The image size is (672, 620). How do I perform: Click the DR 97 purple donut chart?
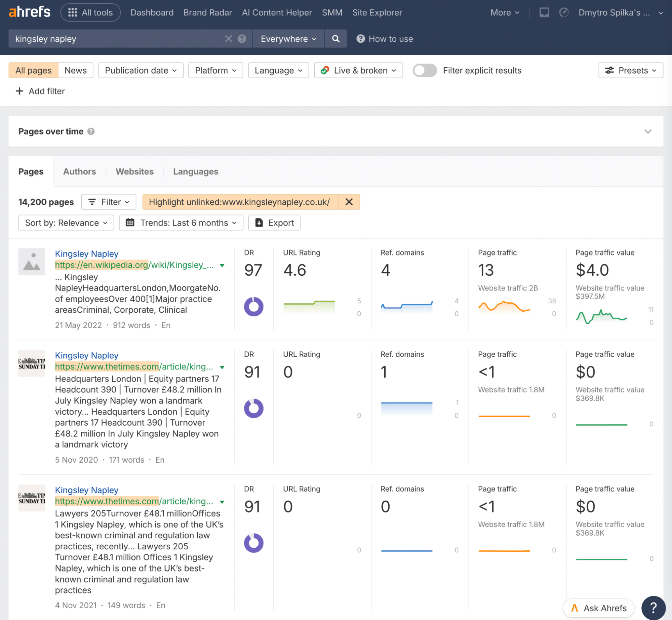[x=253, y=307]
